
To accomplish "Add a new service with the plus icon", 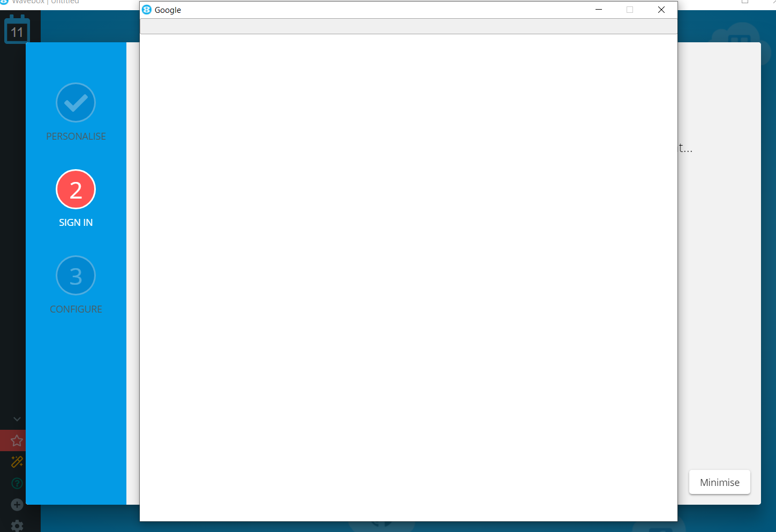I will [x=17, y=504].
